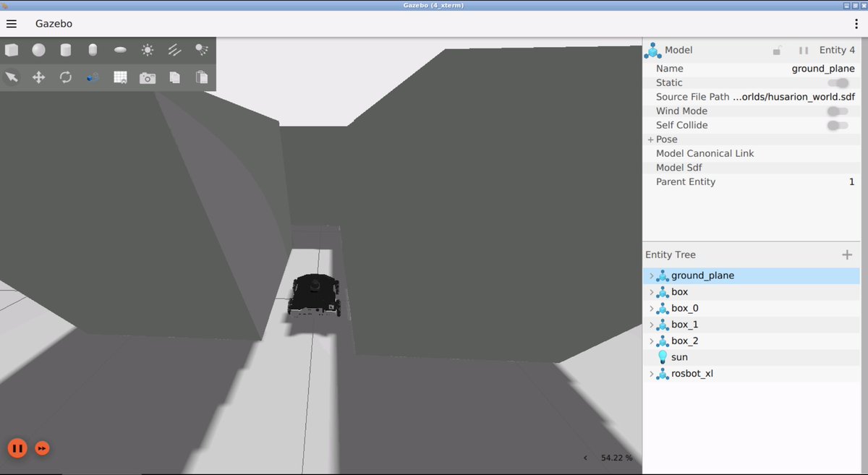
Task: Enable the Static property toggle
Action: click(838, 82)
